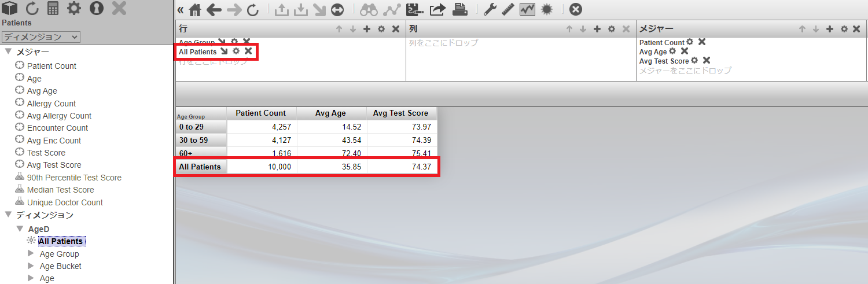Image resolution: width=868 pixels, height=284 pixels.
Task: Click the printer icon in the toolbar
Action: 460,10
